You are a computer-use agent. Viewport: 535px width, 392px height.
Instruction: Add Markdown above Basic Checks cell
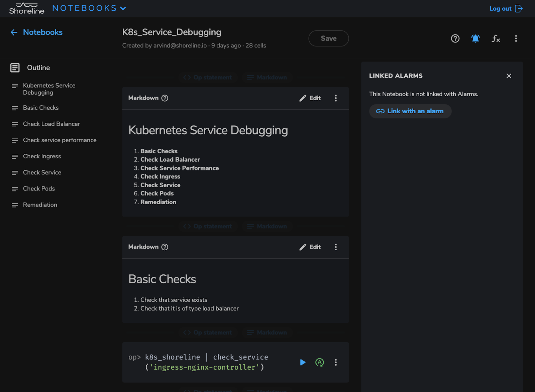click(267, 227)
